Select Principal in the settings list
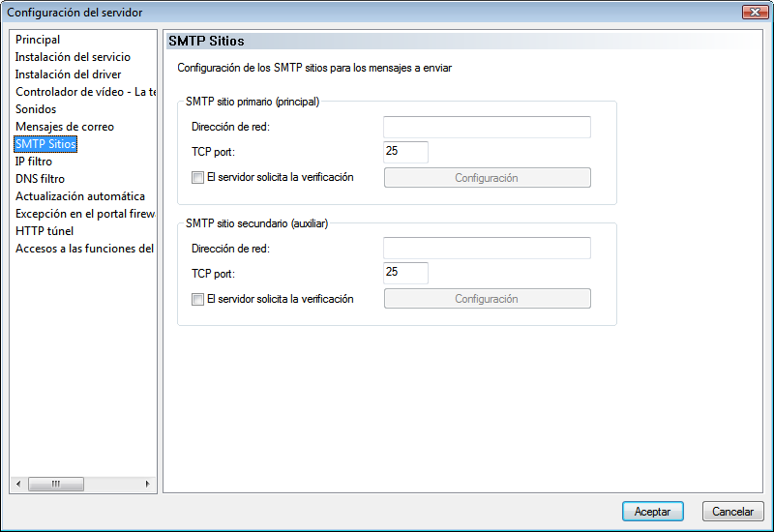The width and height of the screenshot is (774, 532). 38,40
